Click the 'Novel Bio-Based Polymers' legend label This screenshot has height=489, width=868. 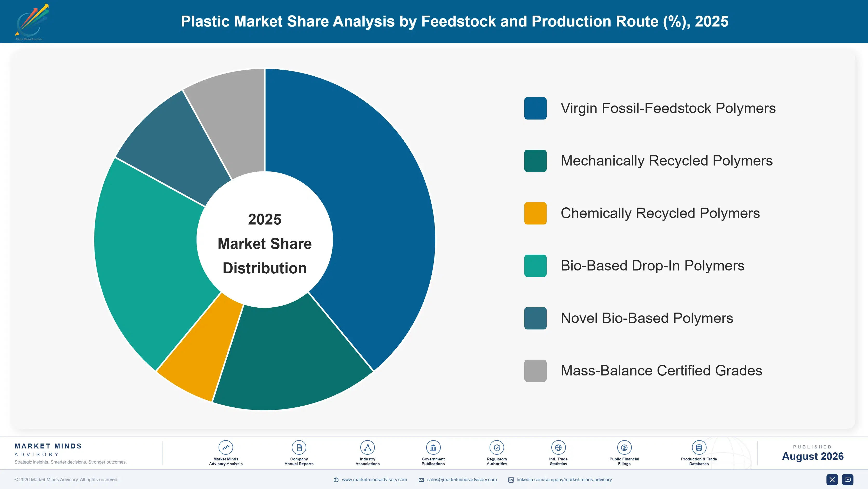647,318
